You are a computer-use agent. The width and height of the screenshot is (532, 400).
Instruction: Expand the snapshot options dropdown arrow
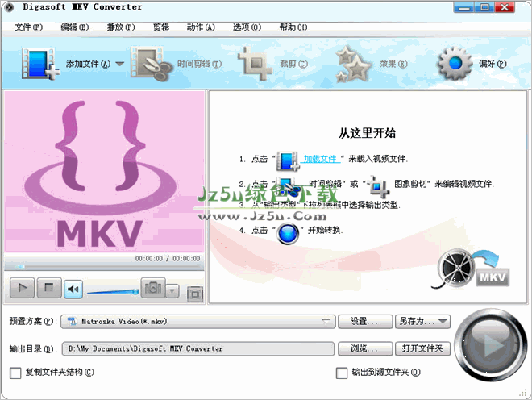tap(172, 290)
